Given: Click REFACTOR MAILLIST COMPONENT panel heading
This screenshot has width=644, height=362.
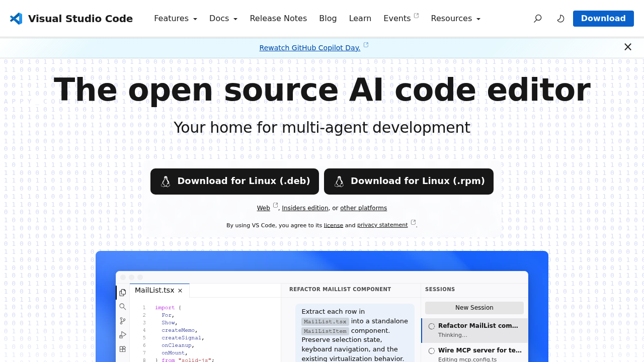Looking at the screenshot, I should tap(340, 289).
